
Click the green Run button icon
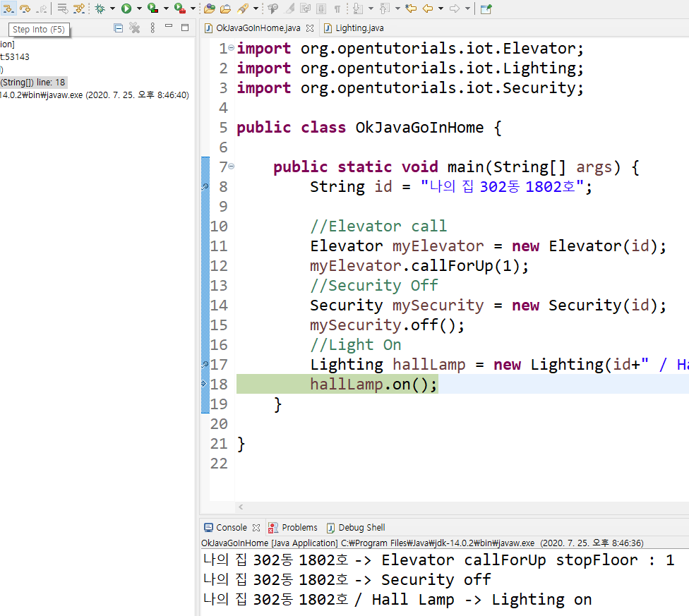[x=126, y=8]
